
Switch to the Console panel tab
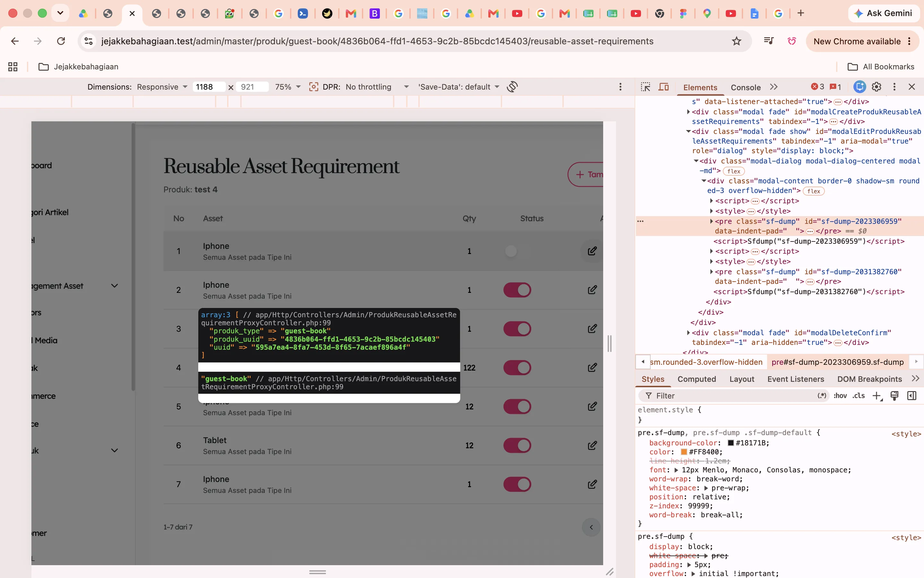[x=746, y=88]
